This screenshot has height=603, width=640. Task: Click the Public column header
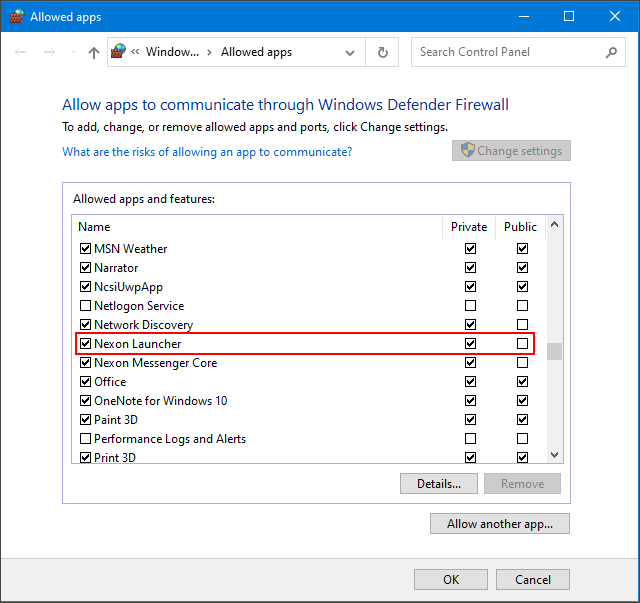pyautogui.click(x=520, y=227)
